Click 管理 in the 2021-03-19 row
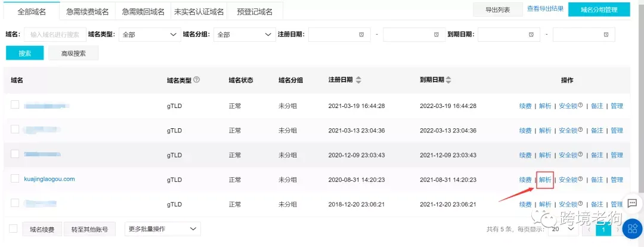This screenshot has width=644, height=247. point(617,106)
